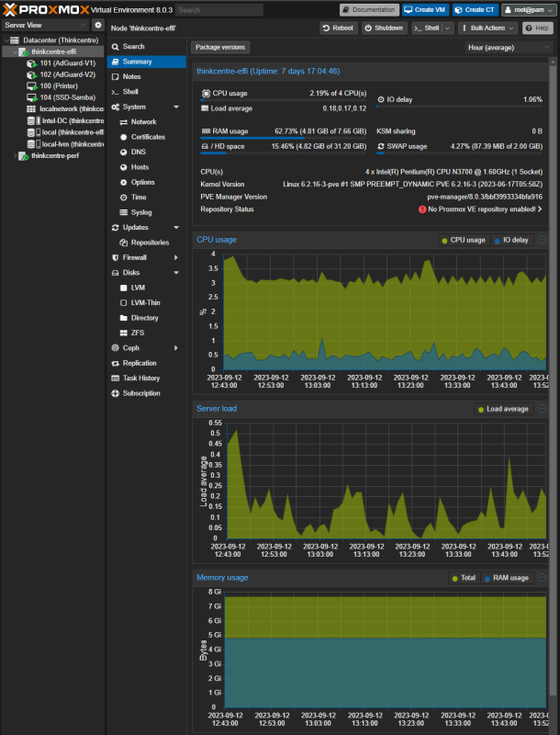Click the Proxmox logo

click(45, 9)
